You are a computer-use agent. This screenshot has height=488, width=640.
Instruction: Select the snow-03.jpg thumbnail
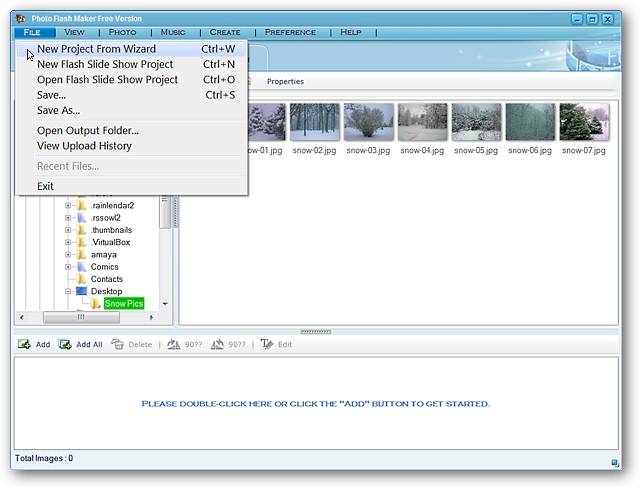(x=369, y=122)
